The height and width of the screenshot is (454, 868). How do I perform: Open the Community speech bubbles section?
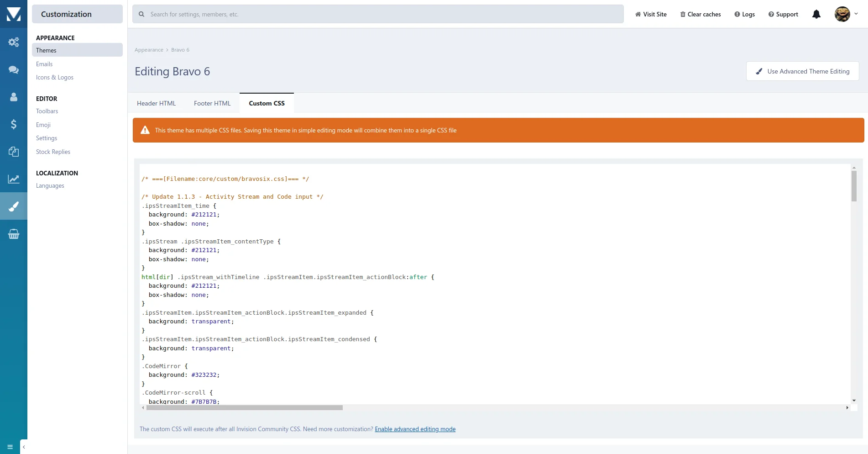14,69
